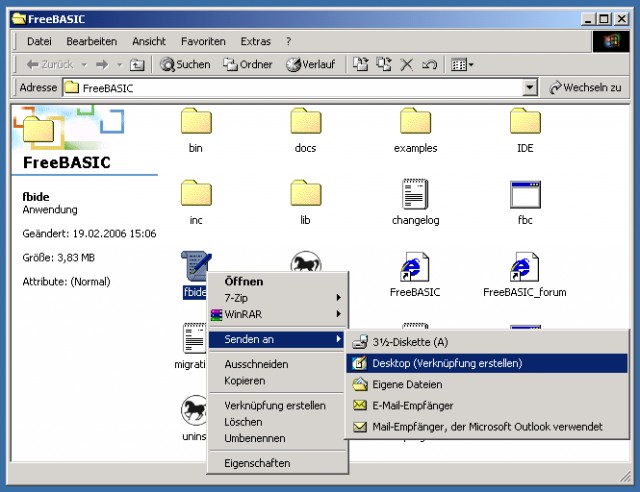The image size is (640, 492).
Task: Select the lib folder icon
Action: click(306, 193)
